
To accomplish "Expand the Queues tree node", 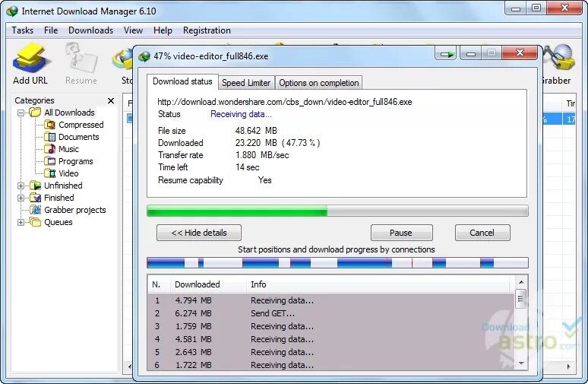I will [x=21, y=222].
